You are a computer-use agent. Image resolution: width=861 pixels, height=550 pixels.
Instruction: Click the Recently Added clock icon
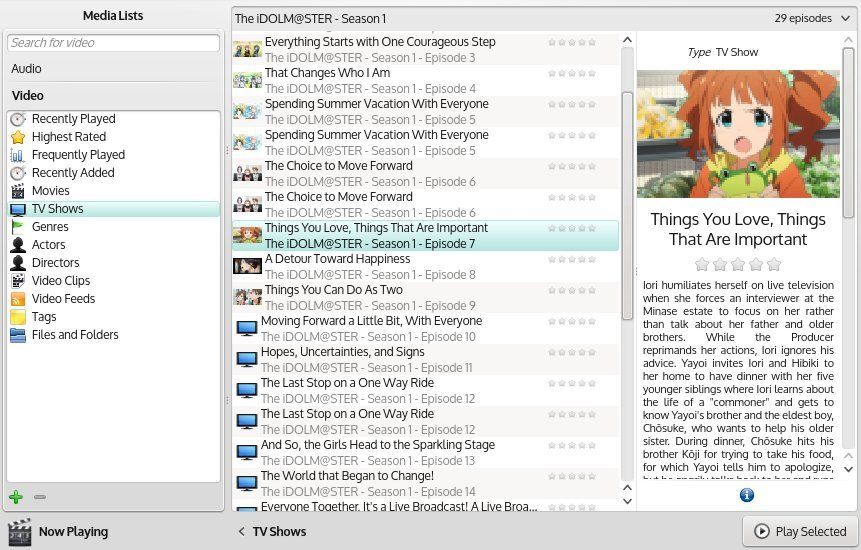tap(18, 173)
